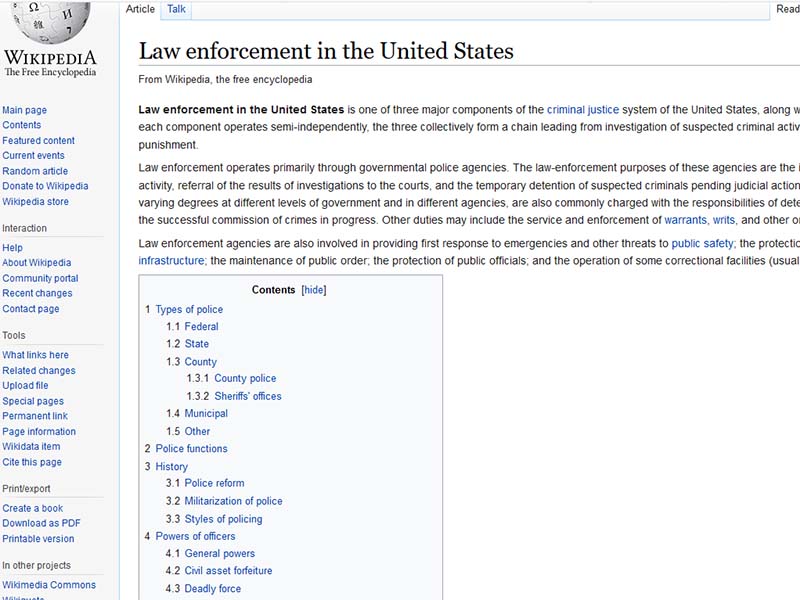
Task: Jump to Sheriffs' offices subsection
Action: (x=247, y=396)
